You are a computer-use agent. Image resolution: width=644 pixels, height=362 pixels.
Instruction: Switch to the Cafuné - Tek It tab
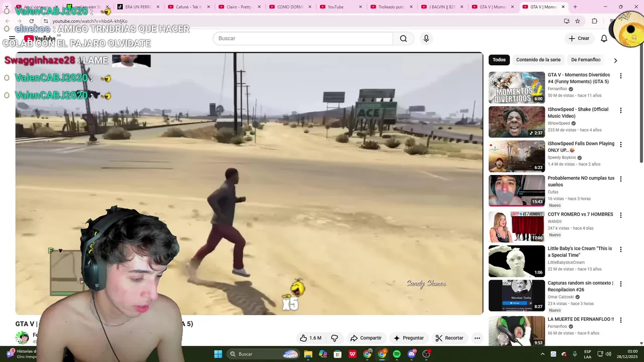[x=189, y=7]
